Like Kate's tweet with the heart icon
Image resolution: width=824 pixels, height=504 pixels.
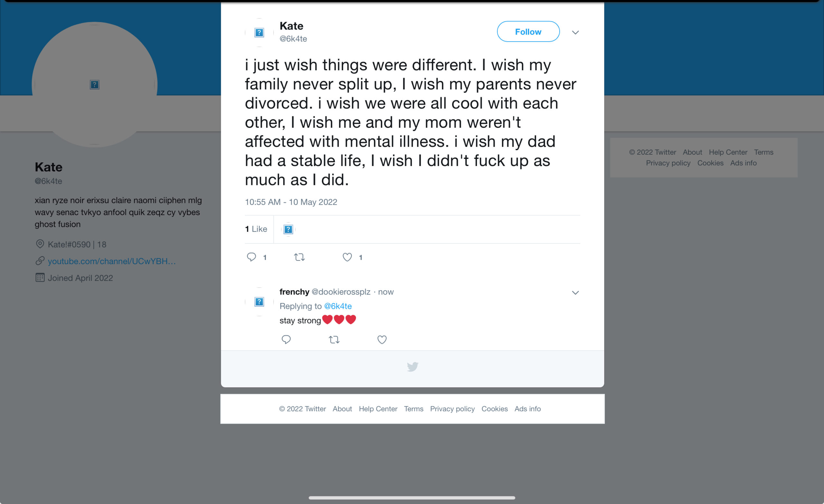click(x=347, y=257)
